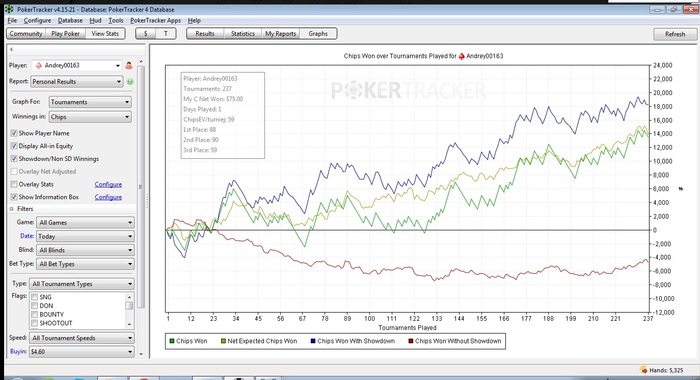Screen dimensions: 700x380
Task: Open the PokerTracker Apps menu
Action: pyautogui.click(x=155, y=21)
